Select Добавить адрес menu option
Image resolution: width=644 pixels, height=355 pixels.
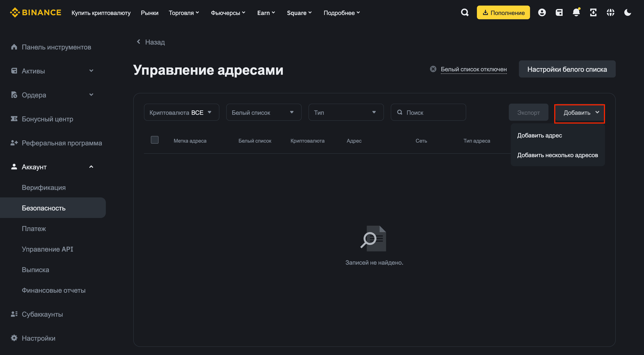click(x=539, y=135)
